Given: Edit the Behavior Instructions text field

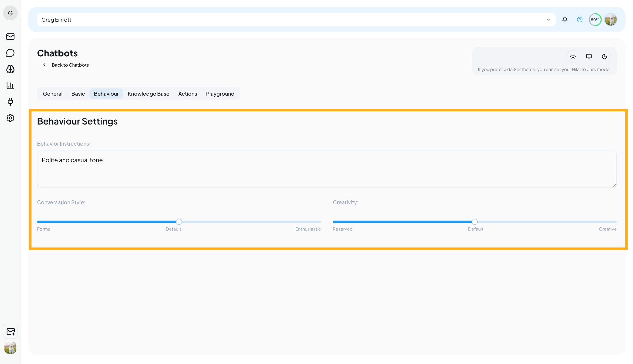Looking at the screenshot, I should click(326, 169).
